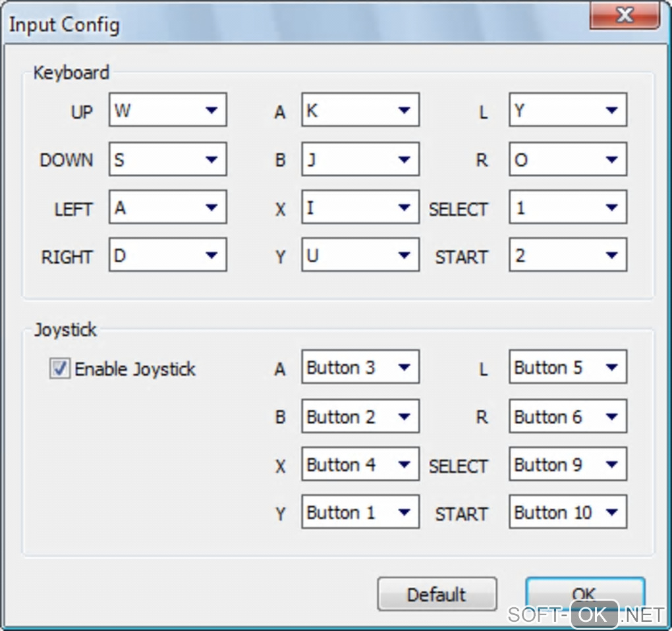Close the Input Config dialog window

(624, 14)
